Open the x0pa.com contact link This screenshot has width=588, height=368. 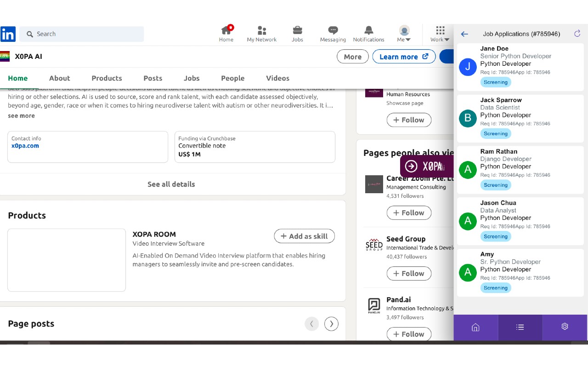click(25, 146)
